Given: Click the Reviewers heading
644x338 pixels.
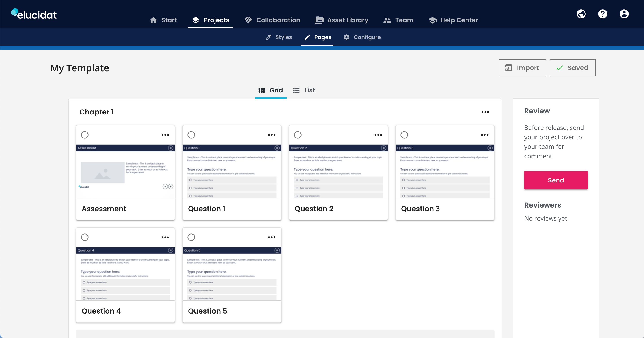Looking at the screenshot, I should tap(542, 205).
